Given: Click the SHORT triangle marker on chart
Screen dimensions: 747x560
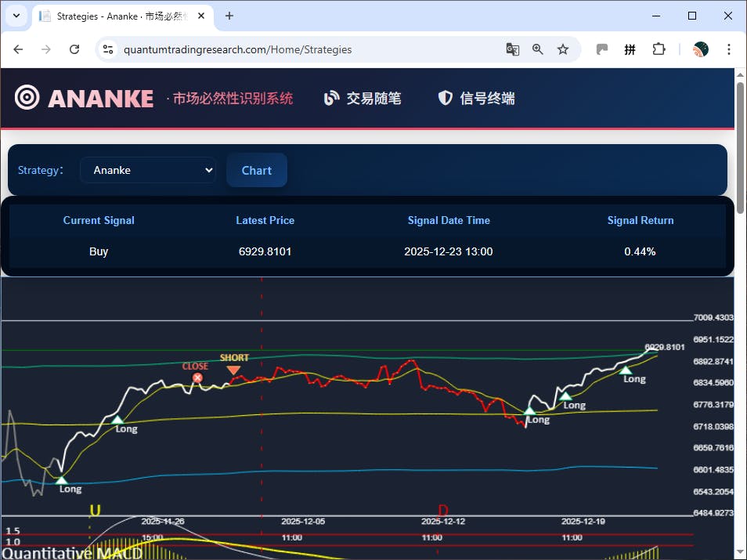Looking at the screenshot, I should [233, 370].
